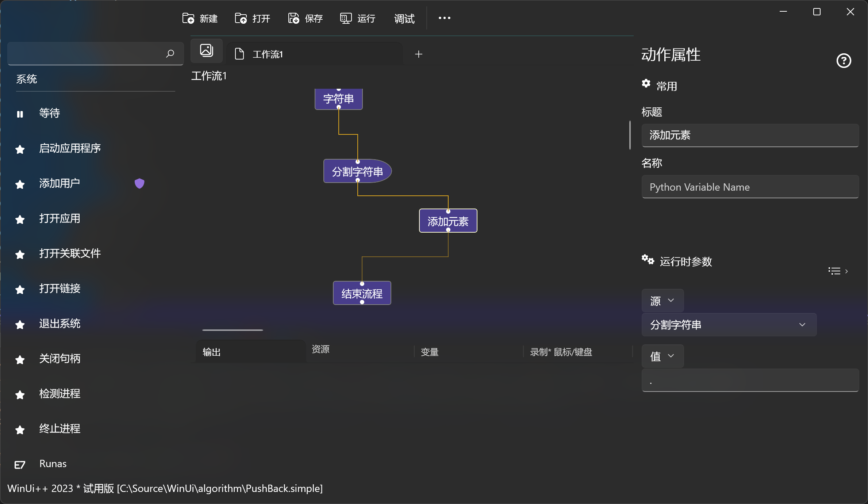Switch to the 变量 tab
Image resolution: width=868 pixels, height=504 pixels.
tap(430, 352)
